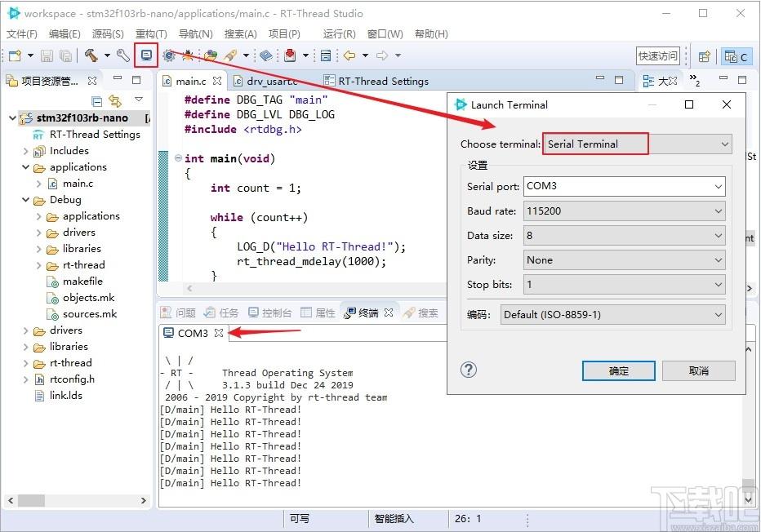
Task: Close the COM3 terminal tab
Action: tap(219, 333)
